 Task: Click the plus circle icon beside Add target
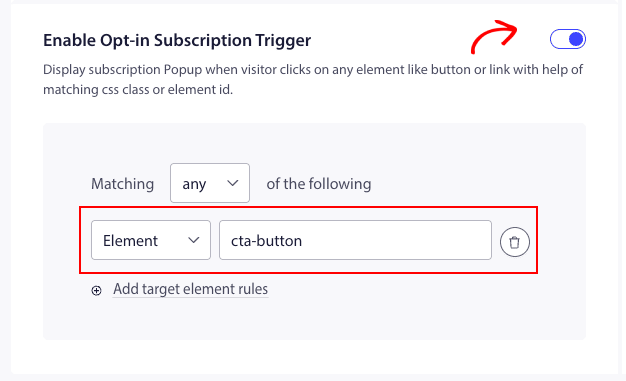coord(96,290)
